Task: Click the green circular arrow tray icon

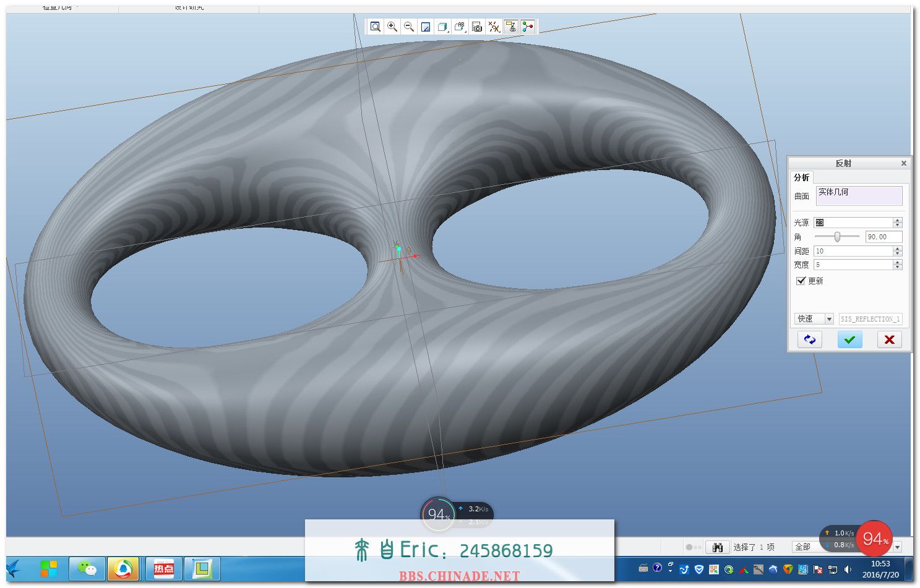Action: coord(729,569)
